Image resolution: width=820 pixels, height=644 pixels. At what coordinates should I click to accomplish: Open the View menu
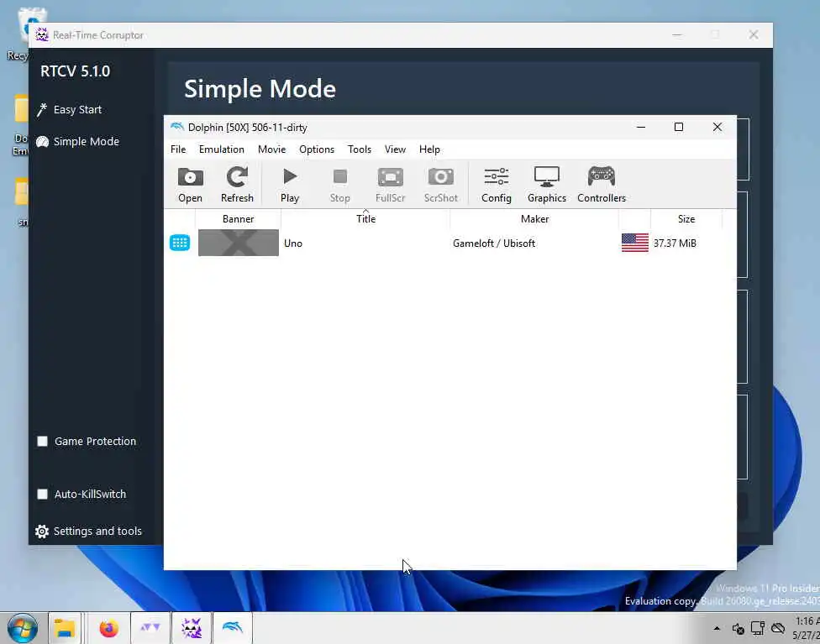395,149
